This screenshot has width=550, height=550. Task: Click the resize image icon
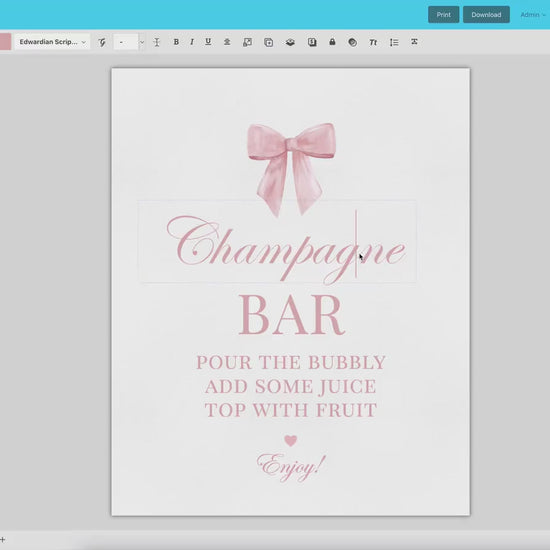[247, 42]
